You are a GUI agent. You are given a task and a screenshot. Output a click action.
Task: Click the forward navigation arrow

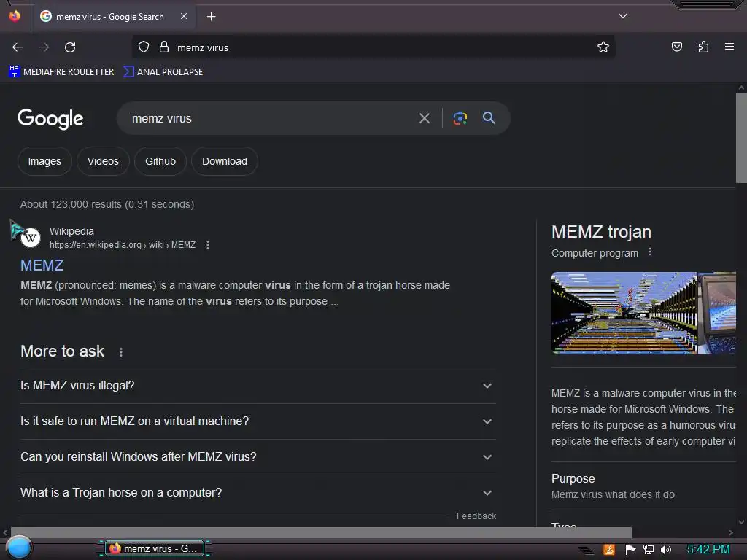pyautogui.click(x=44, y=47)
